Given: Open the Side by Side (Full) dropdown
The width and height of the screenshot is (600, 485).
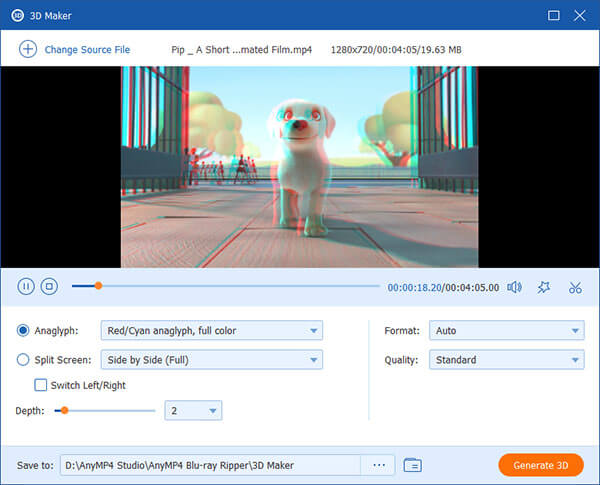Looking at the screenshot, I should point(212,360).
